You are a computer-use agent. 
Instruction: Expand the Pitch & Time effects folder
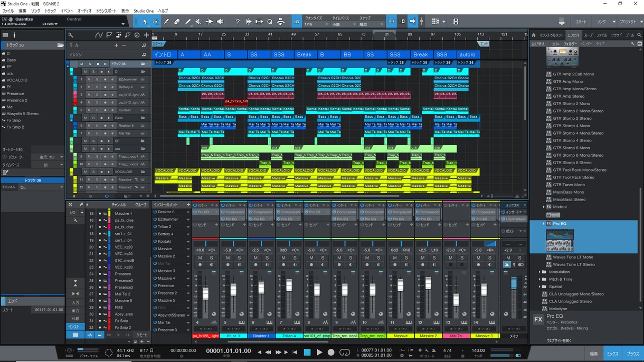[539, 279]
